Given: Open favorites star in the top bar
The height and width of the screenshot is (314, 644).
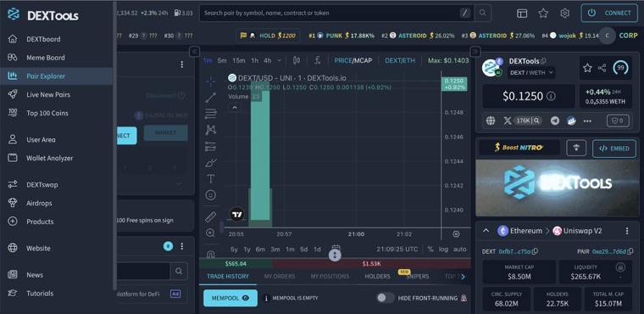Looking at the screenshot, I should coord(543,14).
